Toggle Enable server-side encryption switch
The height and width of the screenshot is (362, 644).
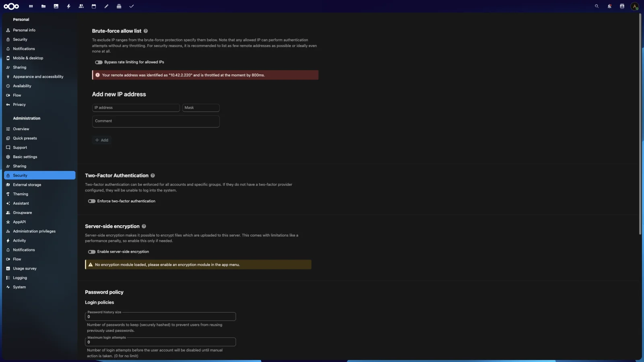92,252
